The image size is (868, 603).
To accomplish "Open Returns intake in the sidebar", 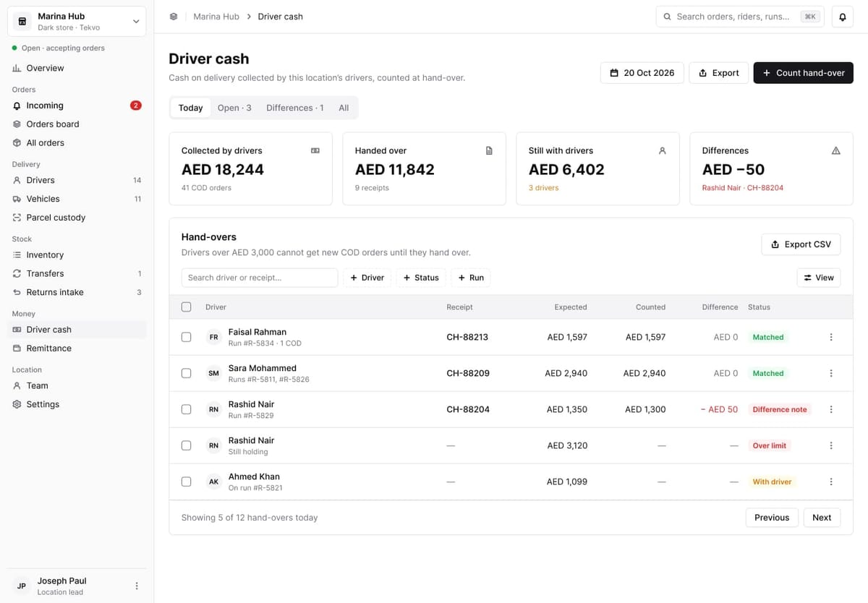I will click(x=77, y=293).
